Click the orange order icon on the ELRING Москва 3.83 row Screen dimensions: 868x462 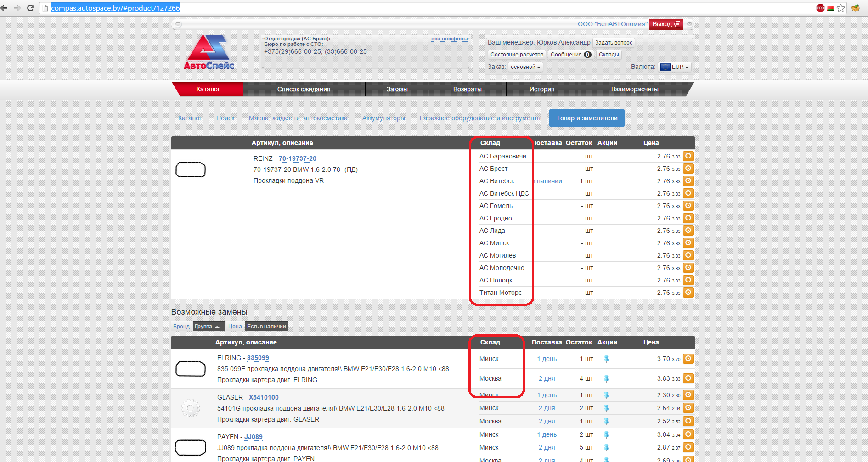pyautogui.click(x=688, y=378)
